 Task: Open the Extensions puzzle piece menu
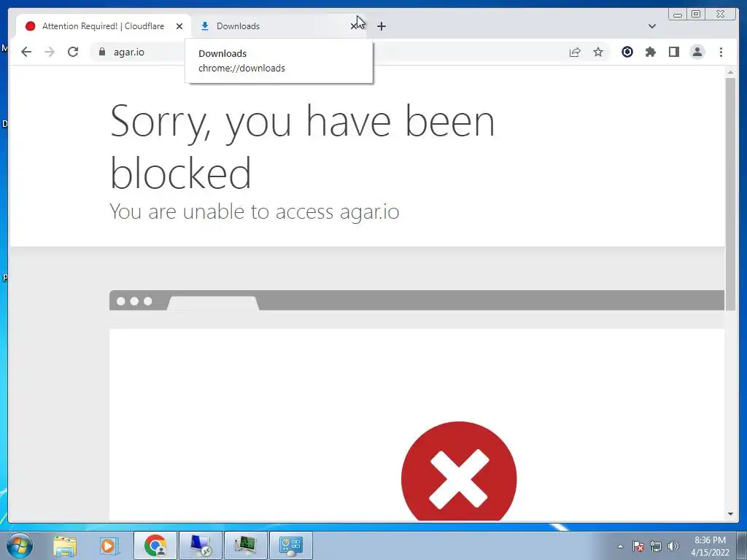pos(651,52)
